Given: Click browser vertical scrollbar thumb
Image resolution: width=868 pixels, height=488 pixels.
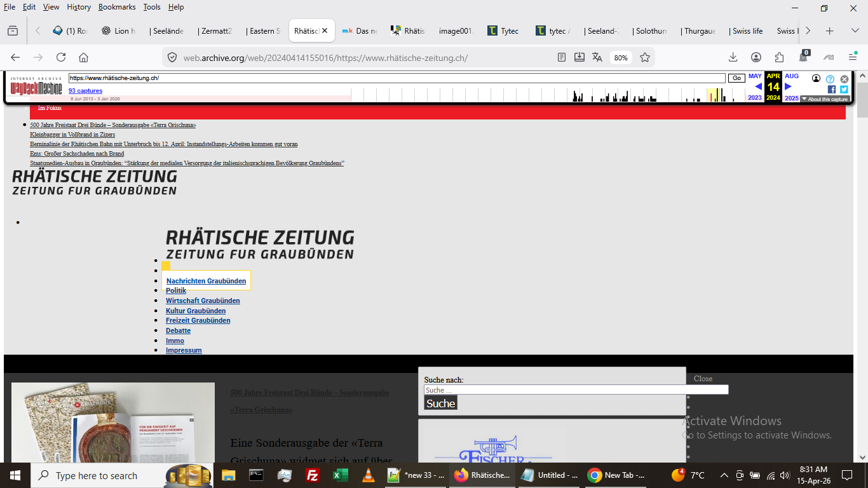Looking at the screenshot, I should click(862, 100).
